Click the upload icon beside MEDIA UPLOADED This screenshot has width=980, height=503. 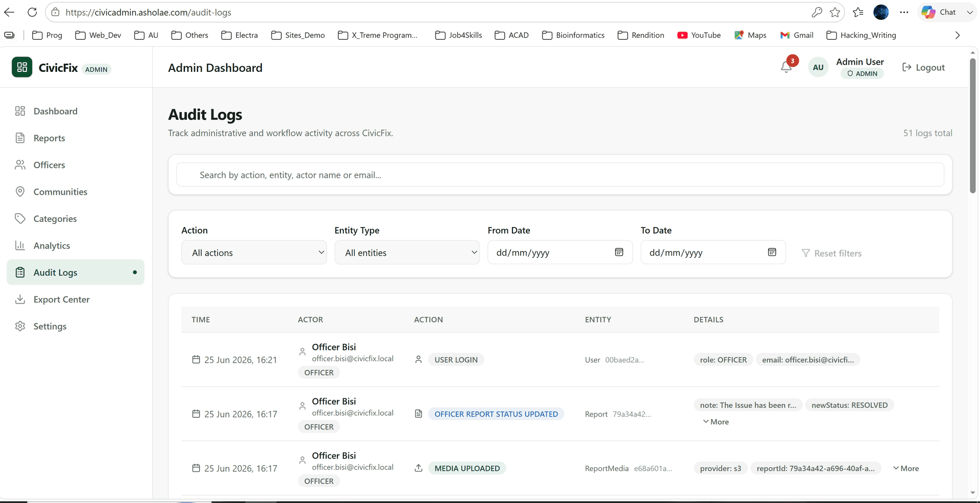(x=419, y=468)
